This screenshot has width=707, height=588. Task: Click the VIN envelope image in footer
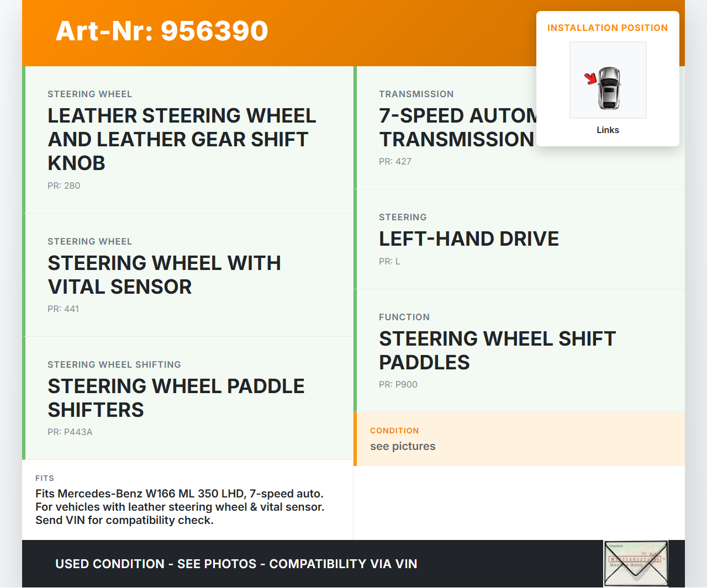(x=636, y=563)
